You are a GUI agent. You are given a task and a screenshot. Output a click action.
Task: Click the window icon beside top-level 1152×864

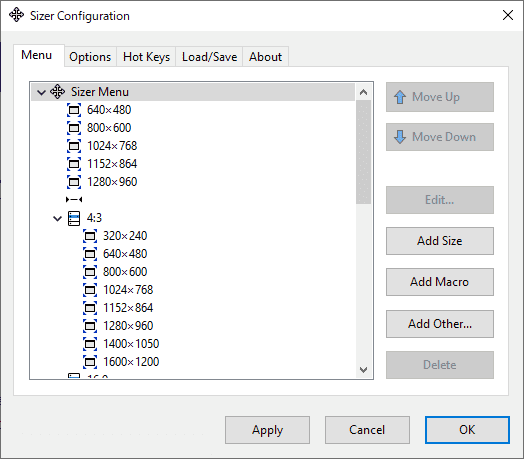(74, 164)
